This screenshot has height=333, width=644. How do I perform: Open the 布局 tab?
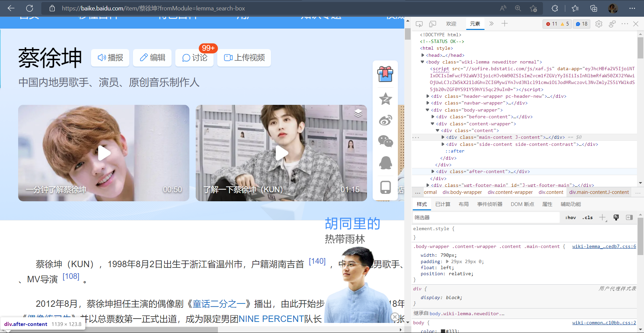click(464, 204)
